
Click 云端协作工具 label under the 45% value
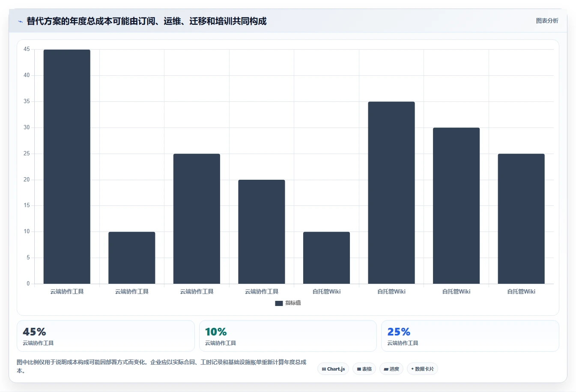point(38,343)
